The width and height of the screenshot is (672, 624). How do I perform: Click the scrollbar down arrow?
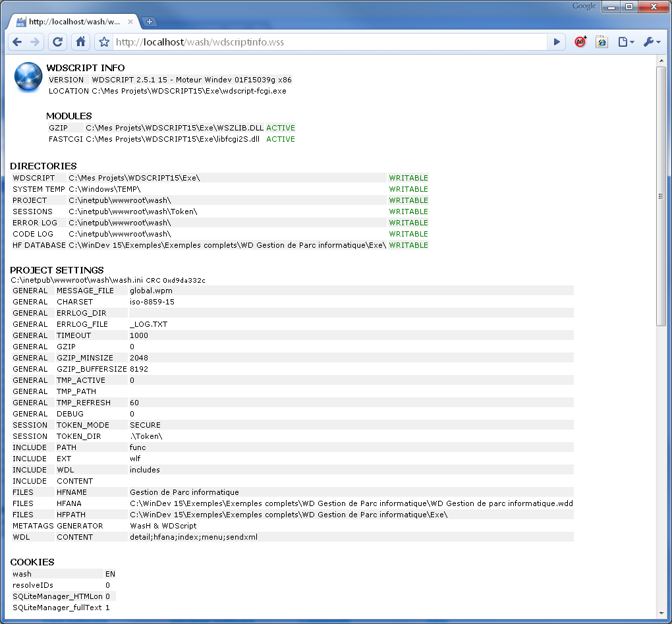coord(661,613)
